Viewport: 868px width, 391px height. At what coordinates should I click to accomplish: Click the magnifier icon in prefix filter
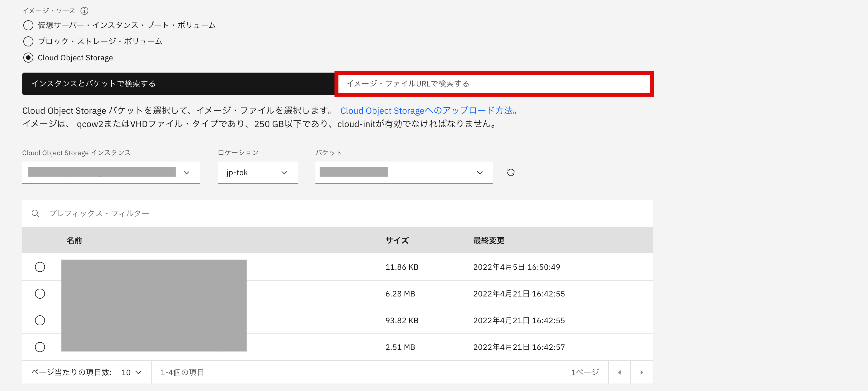(36, 213)
